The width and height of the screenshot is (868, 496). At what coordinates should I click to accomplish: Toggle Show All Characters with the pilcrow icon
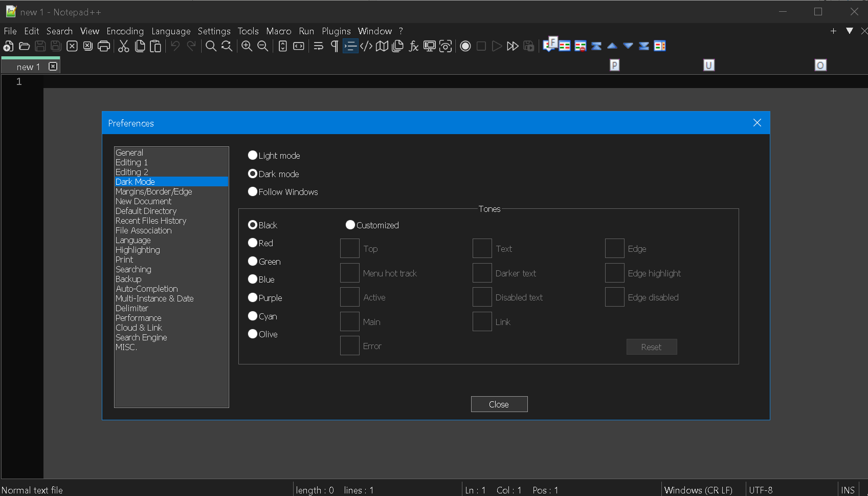pyautogui.click(x=333, y=46)
